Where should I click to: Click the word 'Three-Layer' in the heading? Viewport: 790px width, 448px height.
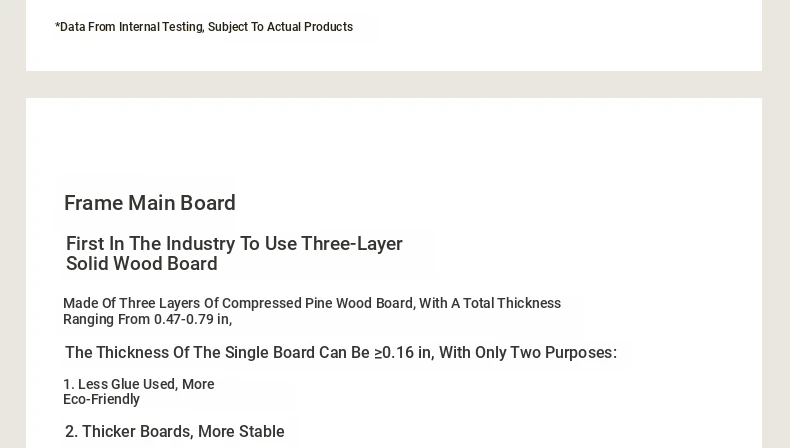(x=352, y=244)
